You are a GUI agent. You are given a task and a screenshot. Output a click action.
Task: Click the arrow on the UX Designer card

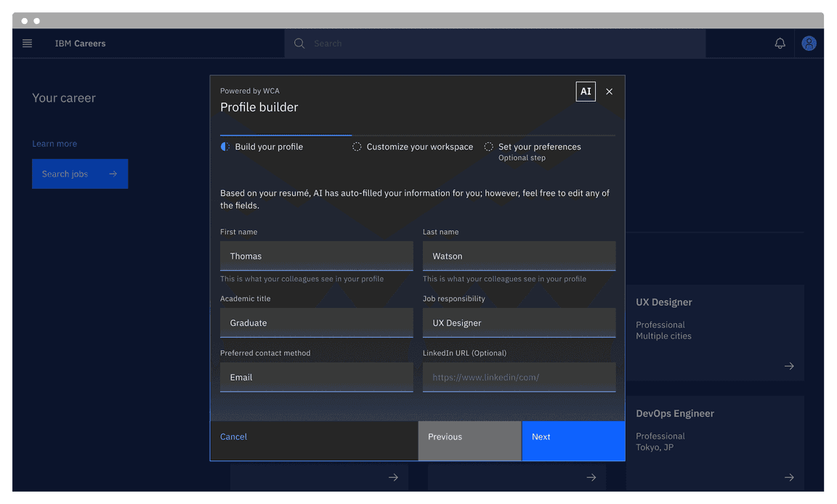(x=789, y=366)
